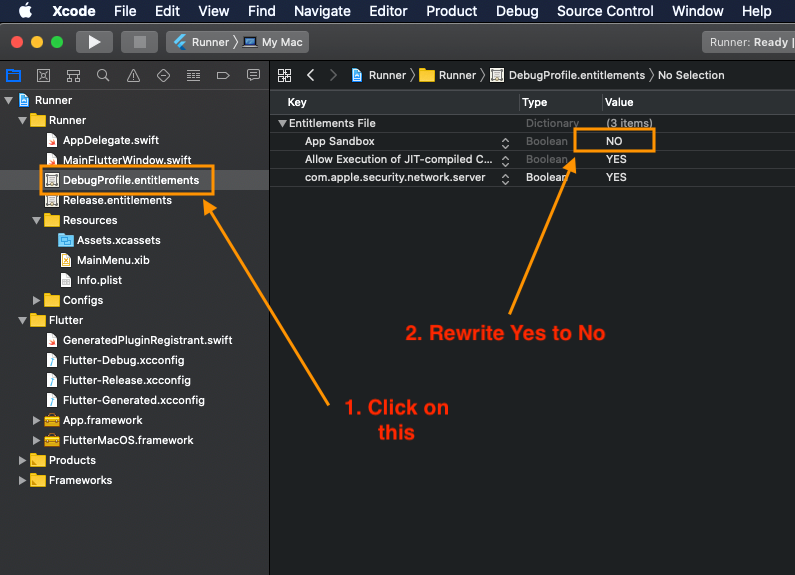Click the App Sandbox NO value

pyautogui.click(x=614, y=141)
